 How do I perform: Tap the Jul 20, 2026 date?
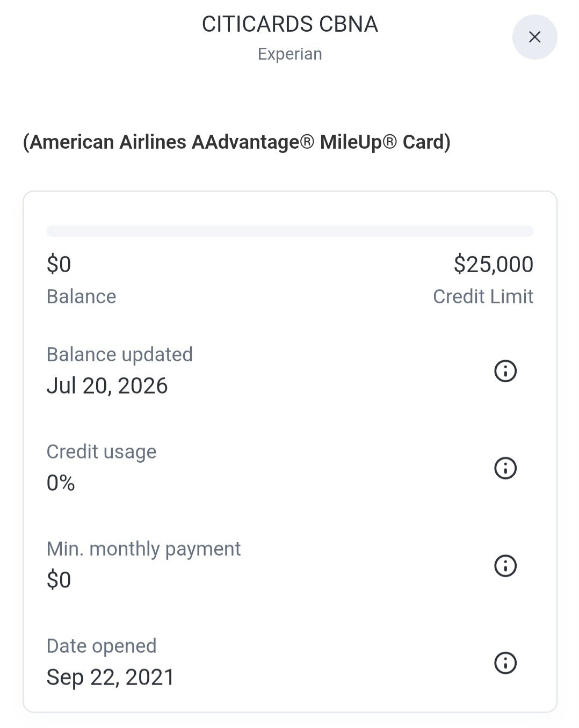[x=107, y=386]
